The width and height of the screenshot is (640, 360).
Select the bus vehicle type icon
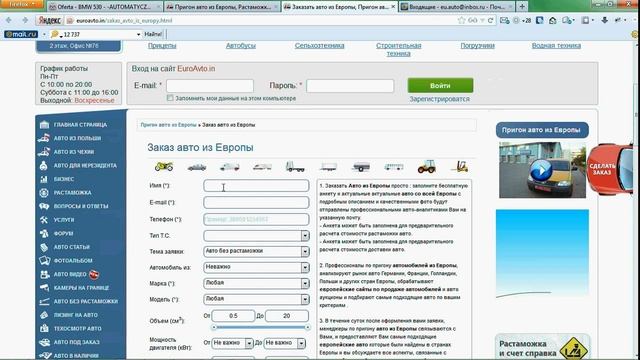point(394,167)
